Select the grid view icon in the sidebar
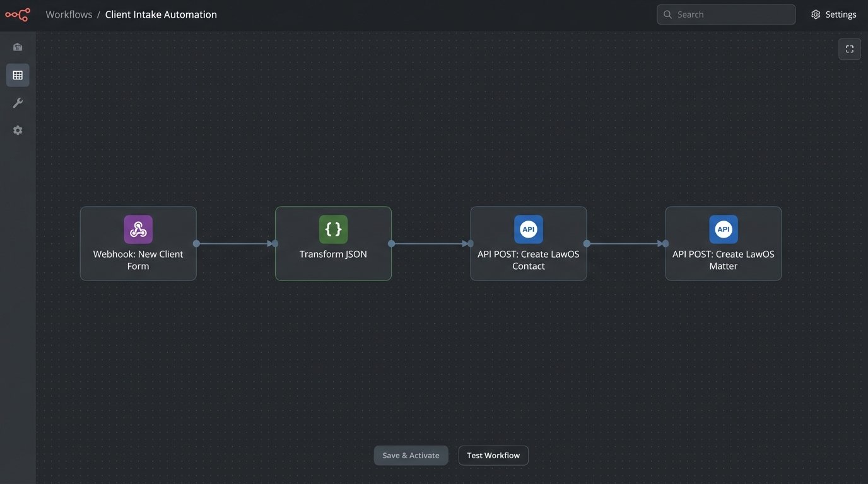The image size is (868, 484). [x=17, y=74]
